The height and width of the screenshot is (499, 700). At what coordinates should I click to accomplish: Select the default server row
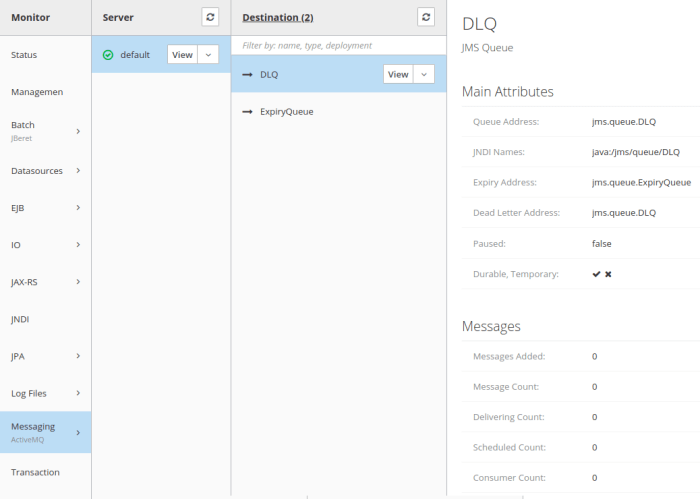point(161,54)
